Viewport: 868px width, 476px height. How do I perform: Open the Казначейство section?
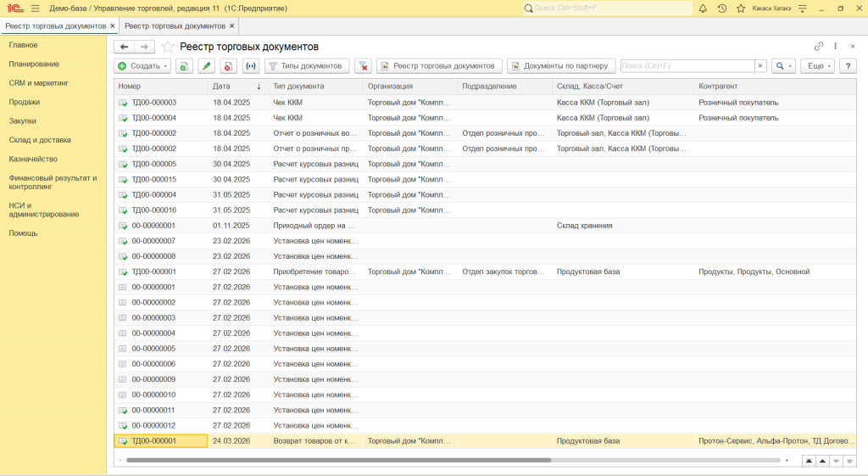click(33, 159)
